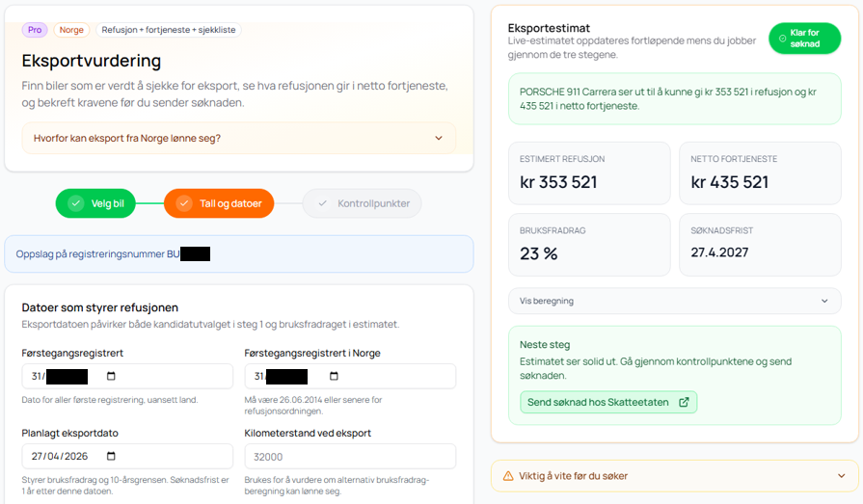Click green checkmark icon on Velg bil
Screen dimensions: 863x504
click(75, 203)
